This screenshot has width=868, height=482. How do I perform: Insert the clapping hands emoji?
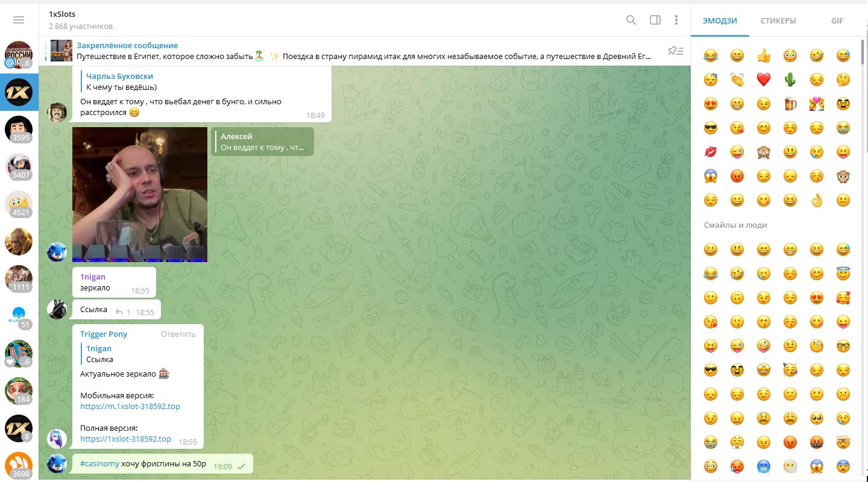click(737, 80)
